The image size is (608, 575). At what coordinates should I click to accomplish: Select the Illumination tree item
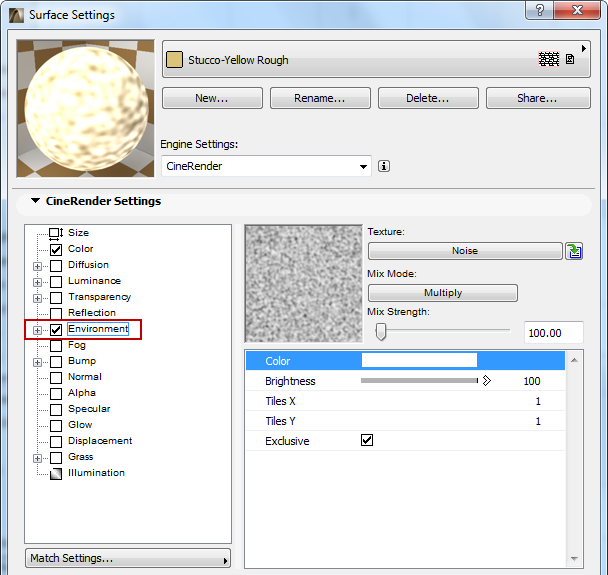(x=96, y=473)
